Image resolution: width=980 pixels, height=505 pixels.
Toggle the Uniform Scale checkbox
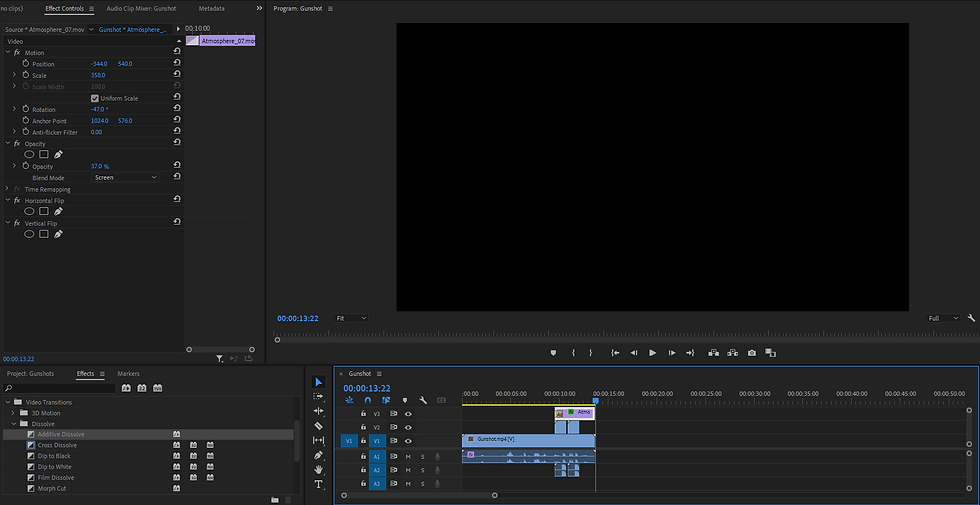click(x=95, y=98)
